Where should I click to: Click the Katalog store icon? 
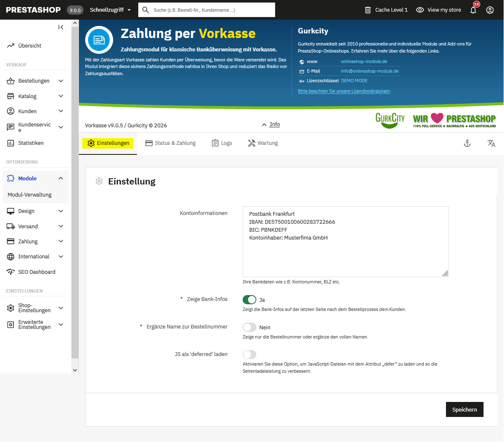tap(10, 96)
